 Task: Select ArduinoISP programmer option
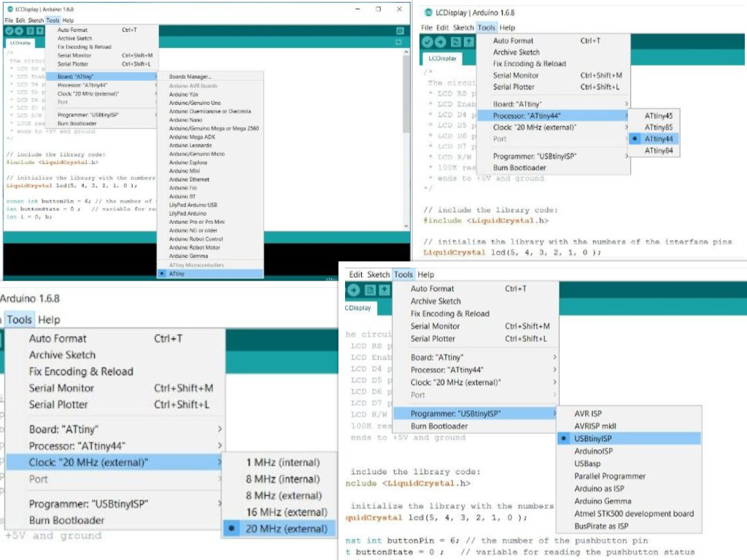tap(629, 451)
